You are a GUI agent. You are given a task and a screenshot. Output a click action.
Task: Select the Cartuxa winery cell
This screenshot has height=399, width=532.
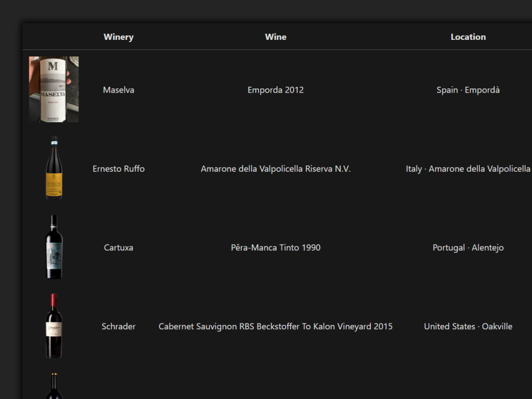pos(119,247)
